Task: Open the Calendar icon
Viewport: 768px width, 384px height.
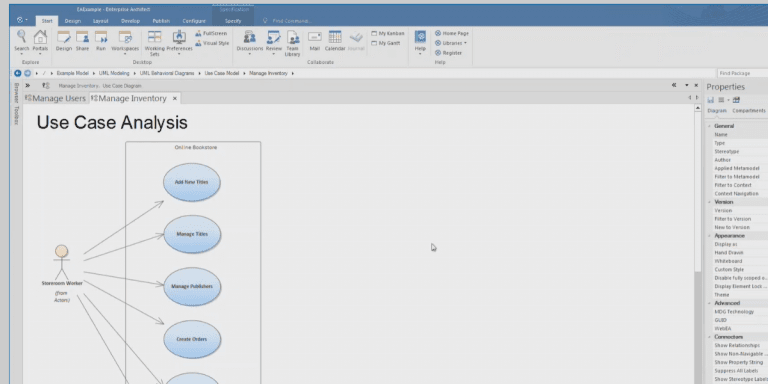Action: (x=335, y=41)
